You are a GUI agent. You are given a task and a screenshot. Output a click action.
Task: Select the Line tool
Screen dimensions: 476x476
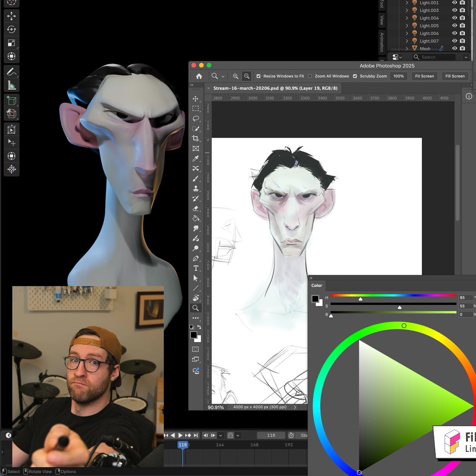point(196,288)
